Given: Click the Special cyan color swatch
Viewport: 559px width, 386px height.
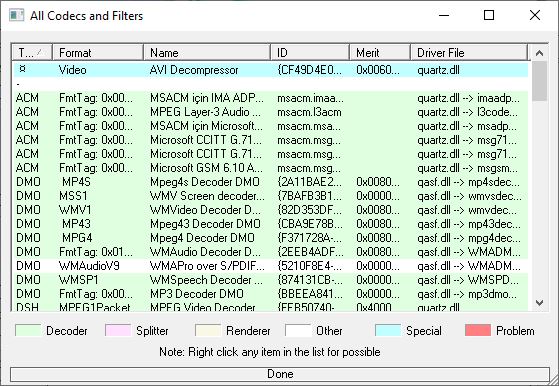Looking at the screenshot, I should [388, 330].
